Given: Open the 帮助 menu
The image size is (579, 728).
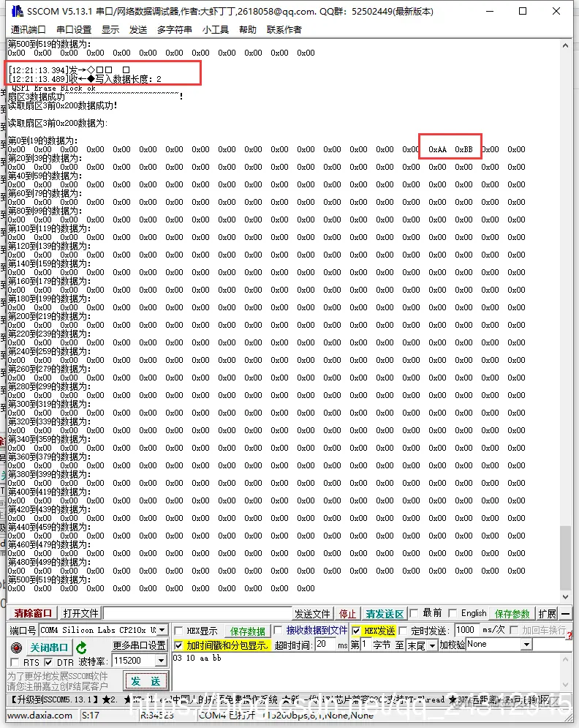Looking at the screenshot, I should click(248, 30).
